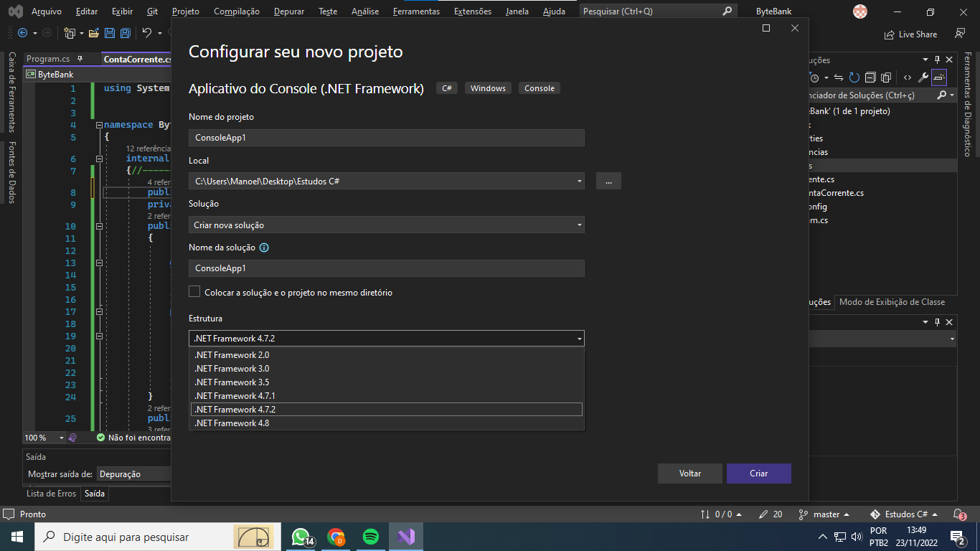The height and width of the screenshot is (551, 980).
Task: Click the Criar button
Action: (x=759, y=474)
